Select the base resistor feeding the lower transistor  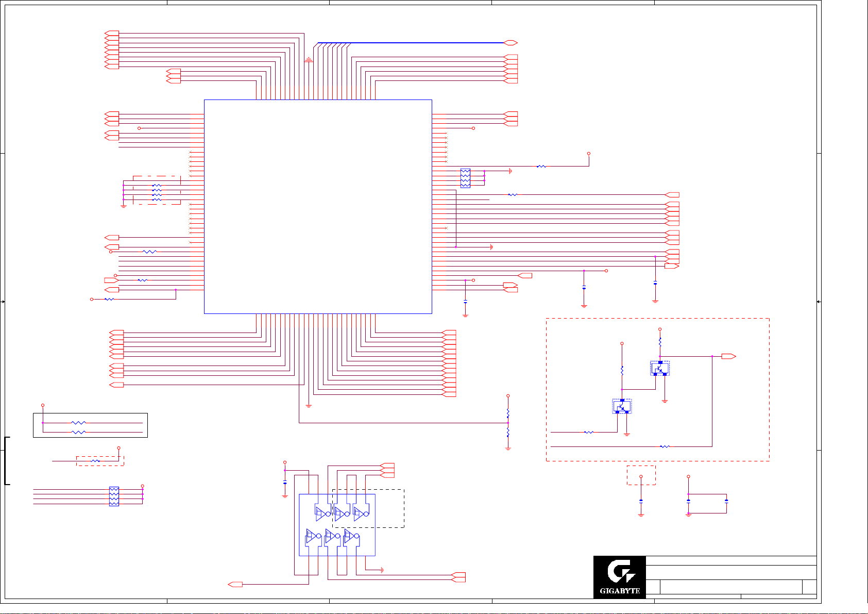tap(589, 432)
